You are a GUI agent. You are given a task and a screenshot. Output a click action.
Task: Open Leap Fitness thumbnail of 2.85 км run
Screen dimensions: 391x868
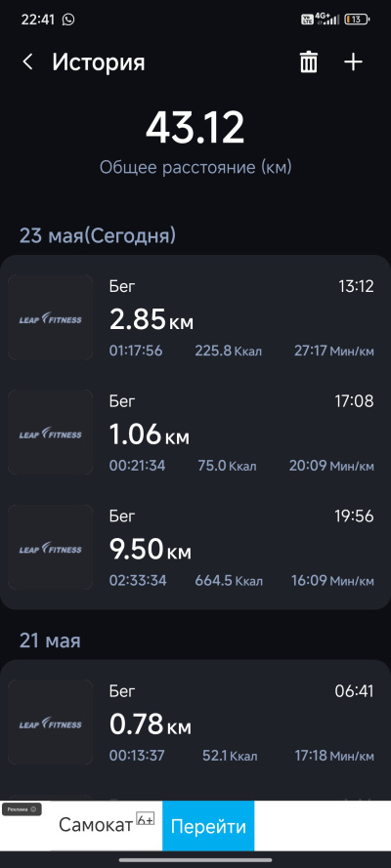click(x=51, y=317)
